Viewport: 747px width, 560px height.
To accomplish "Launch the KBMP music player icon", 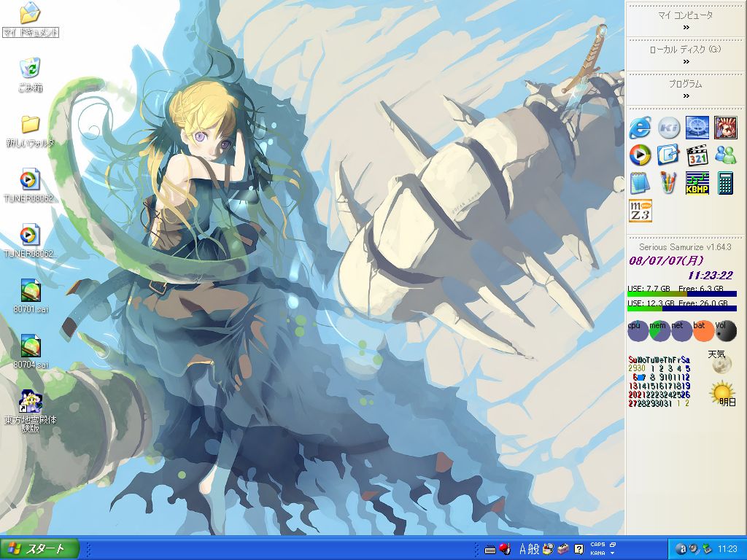I will click(697, 183).
